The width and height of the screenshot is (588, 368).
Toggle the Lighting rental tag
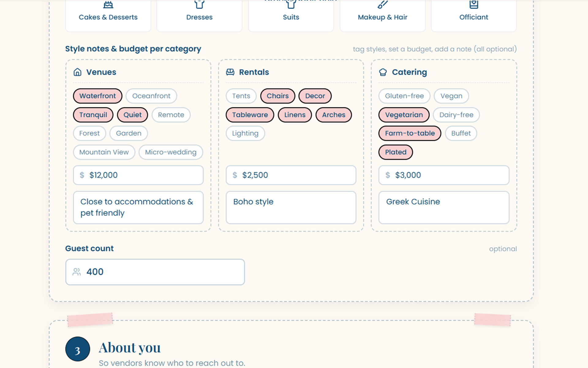pos(245,133)
